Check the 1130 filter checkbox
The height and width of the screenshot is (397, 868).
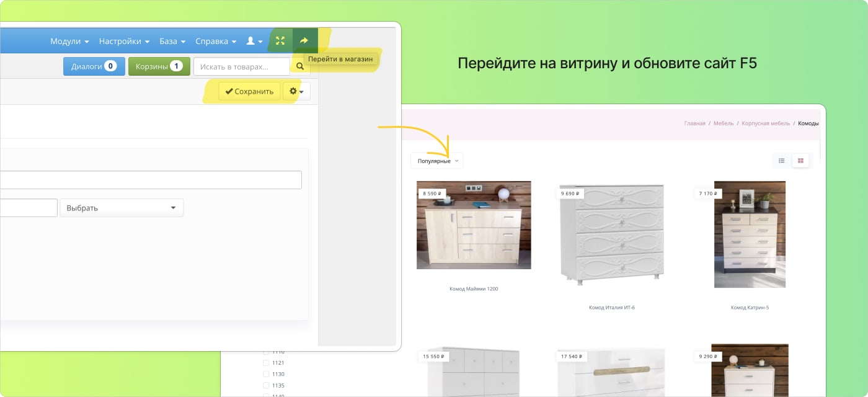(x=266, y=374)
